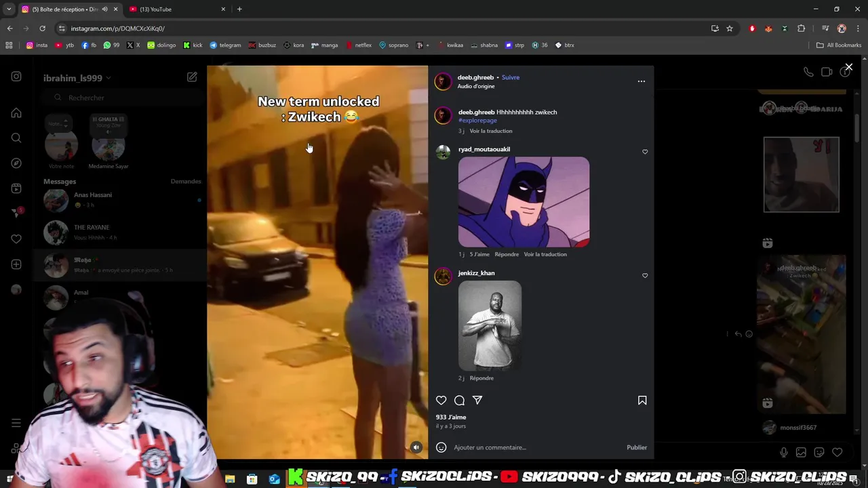The image size is (868, 488).
Task: Start a video call with camera icon
Action: 827,72
